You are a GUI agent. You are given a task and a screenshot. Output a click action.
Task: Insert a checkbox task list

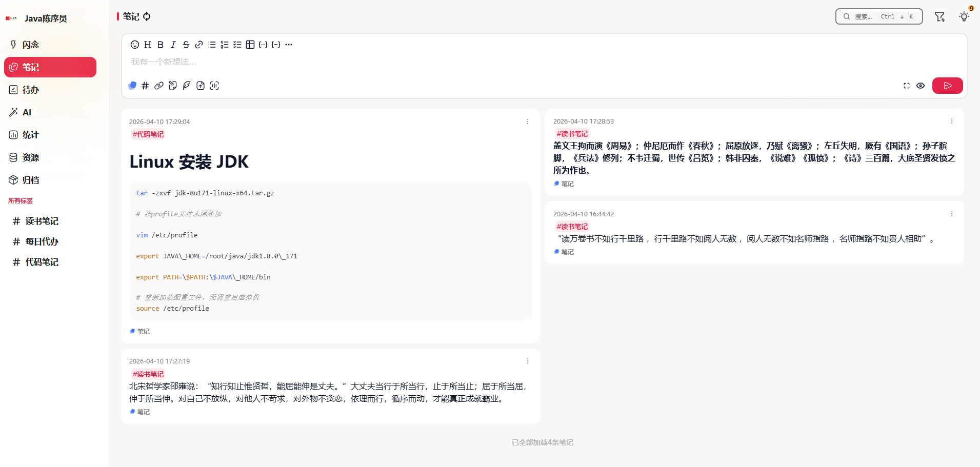point(237,45)
